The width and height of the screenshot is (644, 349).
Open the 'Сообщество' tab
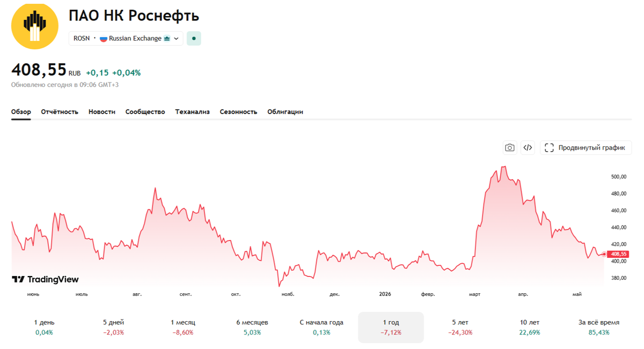(145, 112)
